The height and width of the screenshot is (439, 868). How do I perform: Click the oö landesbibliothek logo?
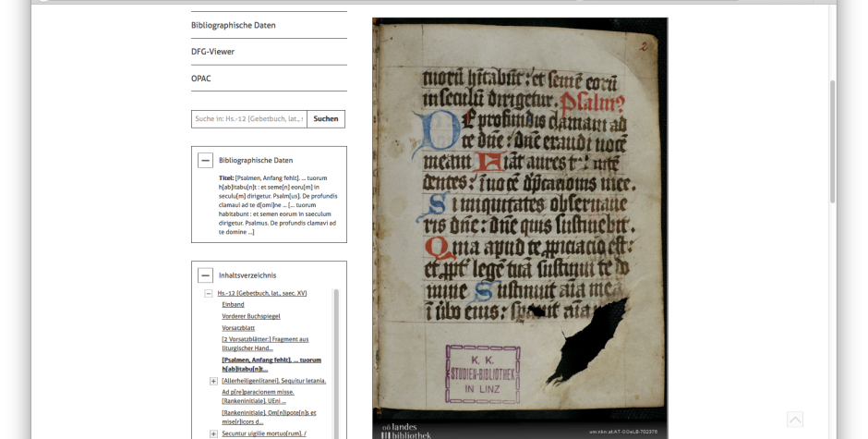click(x=407, y=432)
